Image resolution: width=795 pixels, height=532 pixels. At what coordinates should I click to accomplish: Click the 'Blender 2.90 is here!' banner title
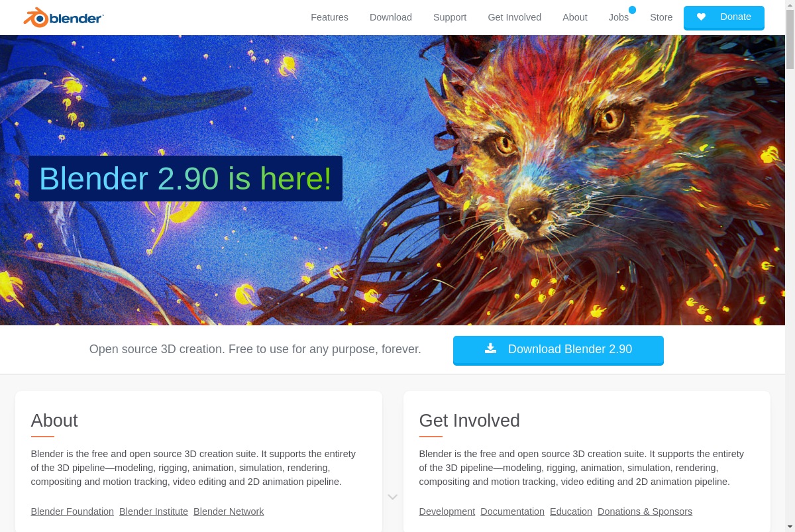click(185, 179)
